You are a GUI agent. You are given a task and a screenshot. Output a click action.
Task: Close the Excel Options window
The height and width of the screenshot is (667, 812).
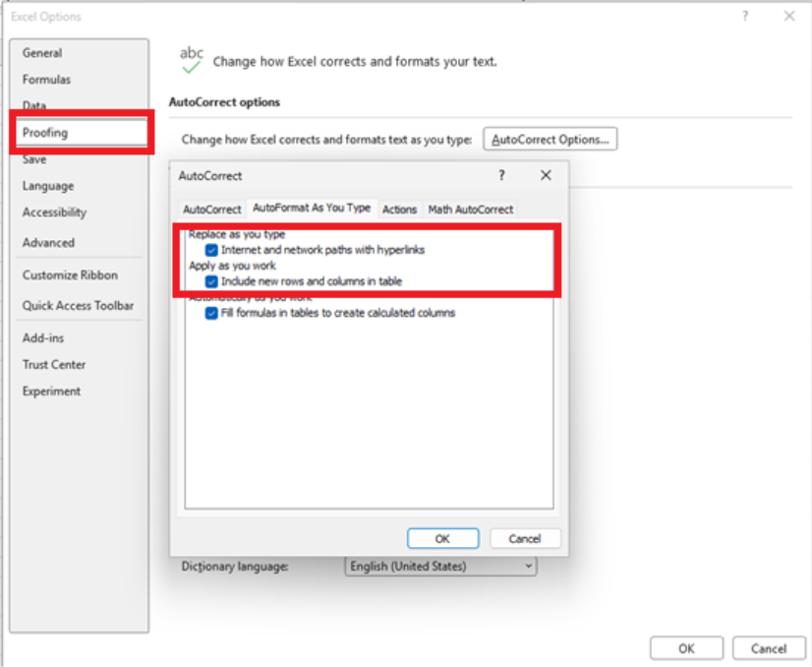coord(789,16)
